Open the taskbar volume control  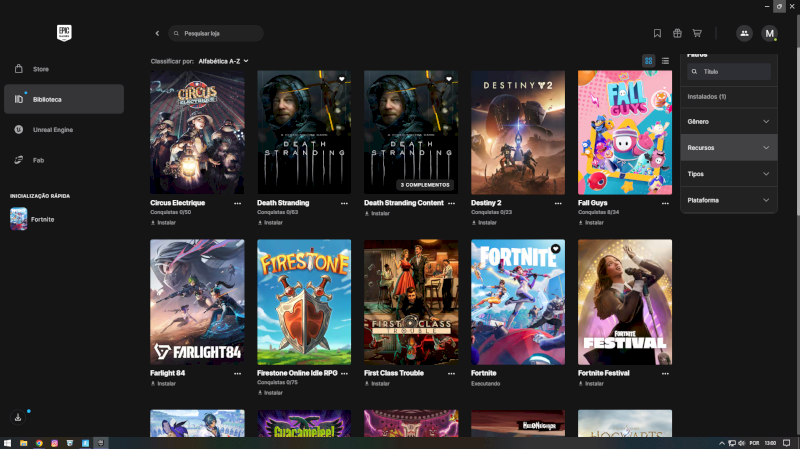pos(741,443)
